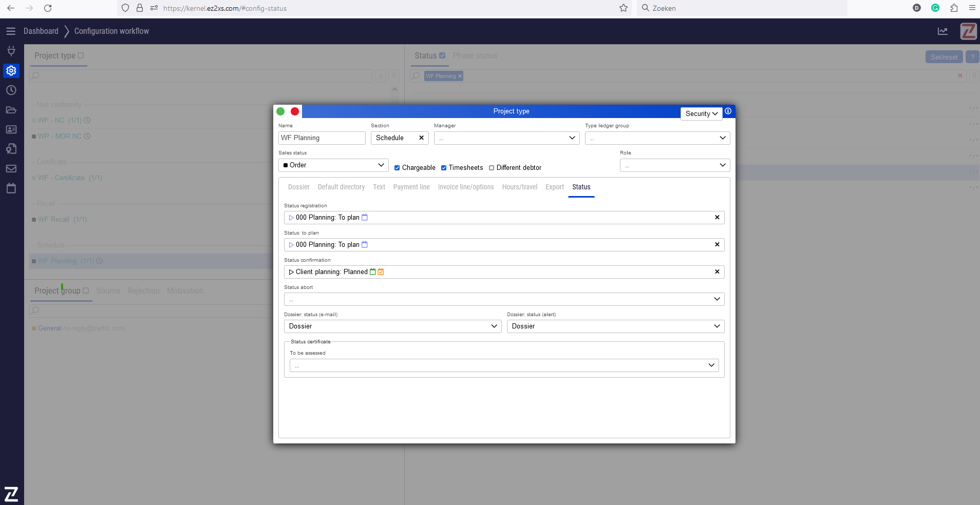Open the Security dropdown menu
The height and width of the screenshot is (505, 980).
pos(701,114)
